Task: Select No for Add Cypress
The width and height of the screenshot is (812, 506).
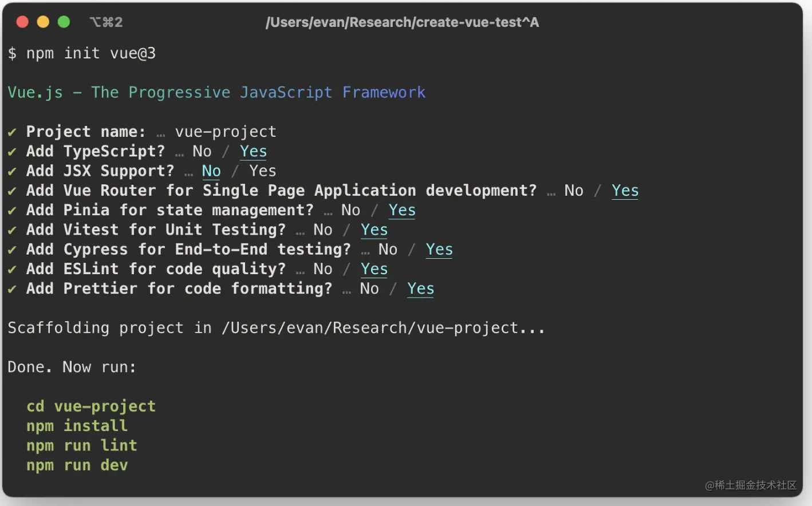Action: 388,250
